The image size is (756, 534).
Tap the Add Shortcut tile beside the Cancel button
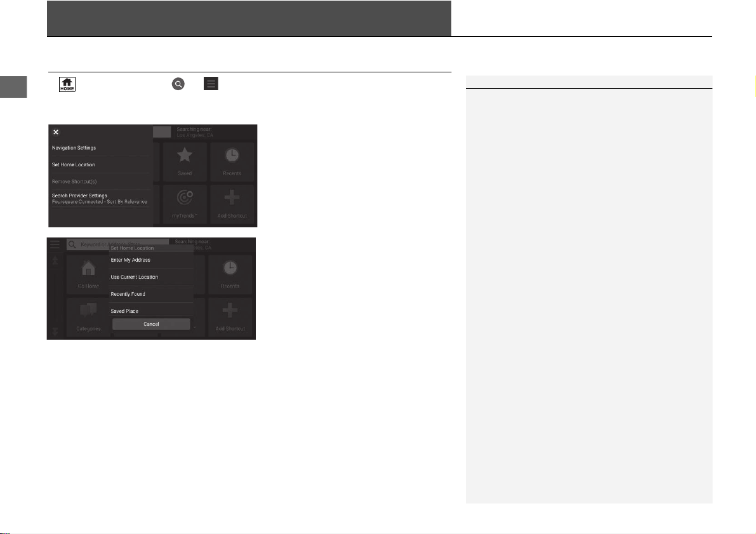coord(230,317)
